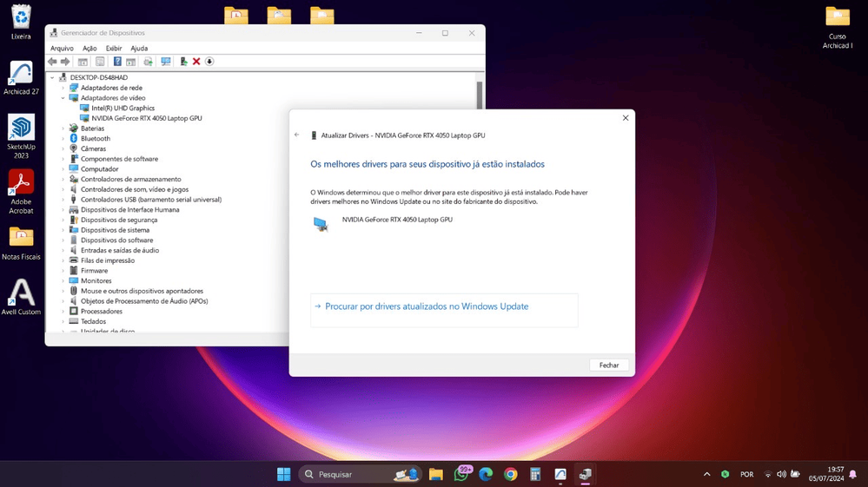Open the Ação menu
This screenshot has height=487, width=868.
click(89, 48)
